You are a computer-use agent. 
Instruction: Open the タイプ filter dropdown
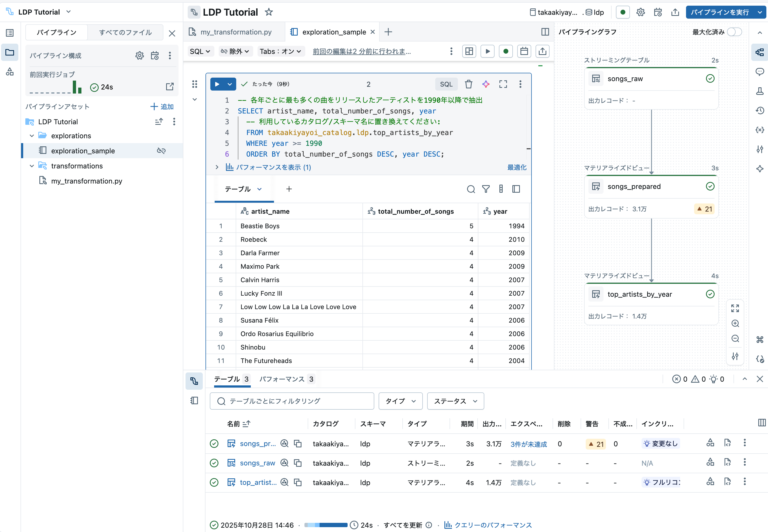pos(400,401)
